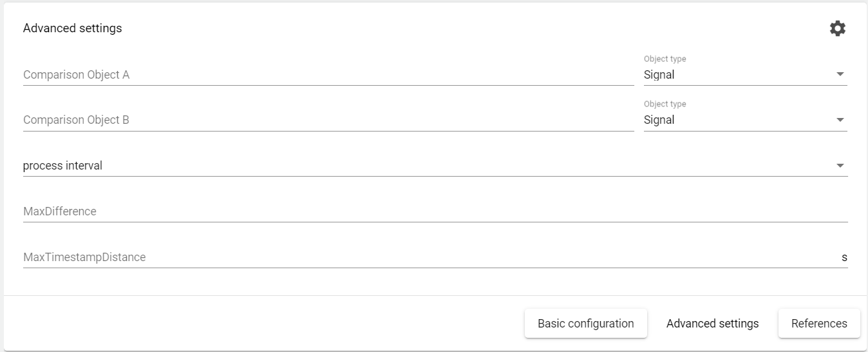Focus the Comparison Object B input
The width and height of the screenshot is (868, 352).
coord(328,120)
